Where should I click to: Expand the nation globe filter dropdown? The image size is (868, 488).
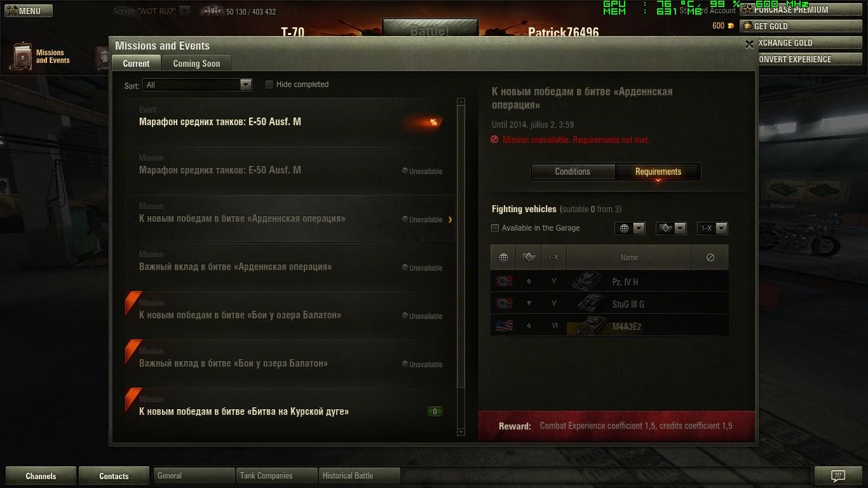pyautogui.click(x=630, y=228)
